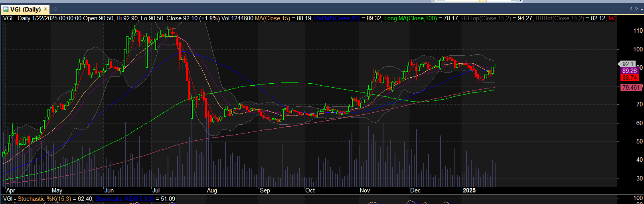
Task: Close the VGI (Daily) tab
Action: pyautogui.click(x=45, y=9)
